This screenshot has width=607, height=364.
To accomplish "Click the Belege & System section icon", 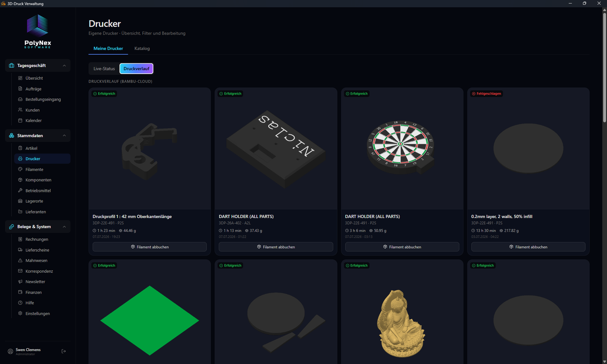I will [12, 227].
